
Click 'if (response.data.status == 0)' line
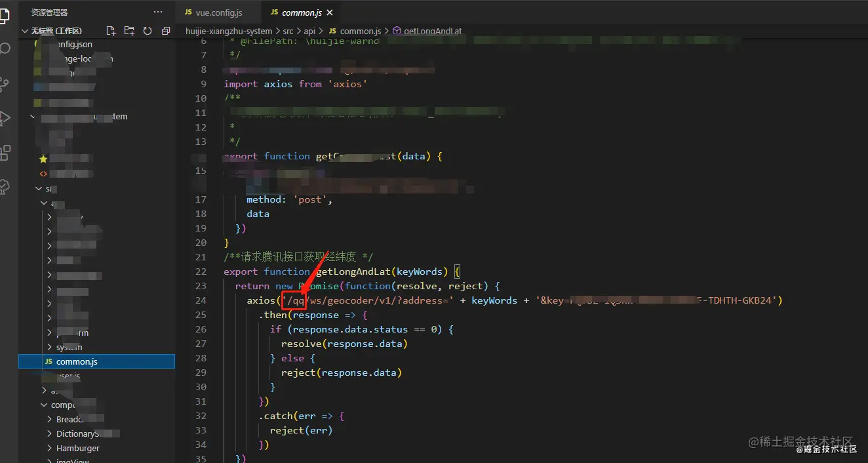click(361, 329)
